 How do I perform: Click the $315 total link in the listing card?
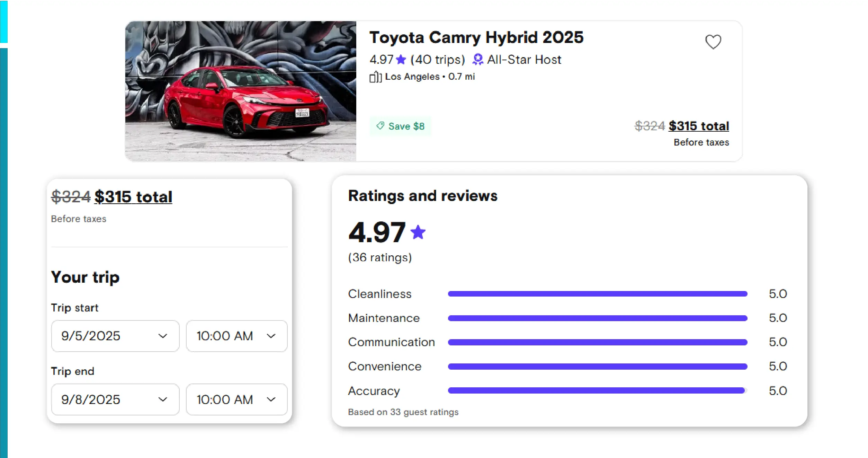698,126
